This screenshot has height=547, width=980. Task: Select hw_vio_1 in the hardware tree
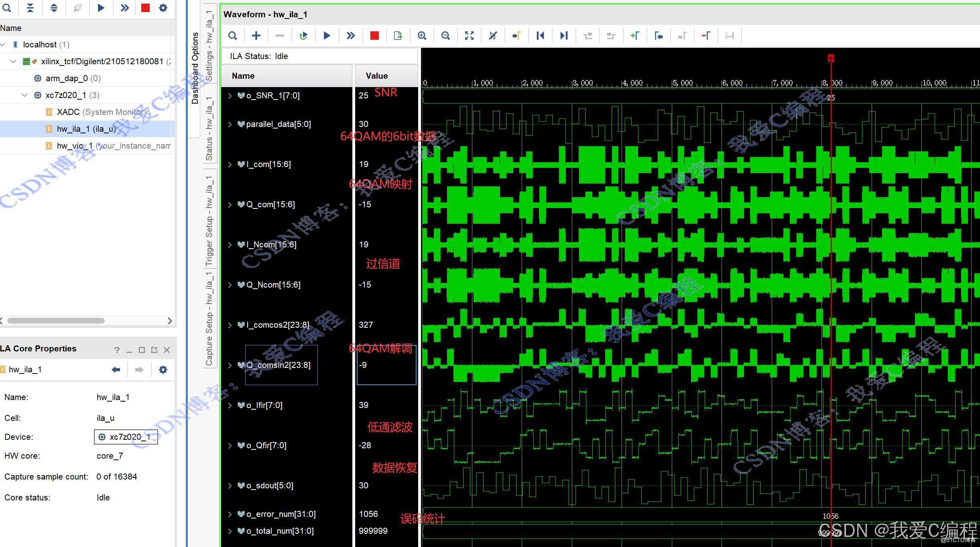pyautogui.click(x=75, y=146)
